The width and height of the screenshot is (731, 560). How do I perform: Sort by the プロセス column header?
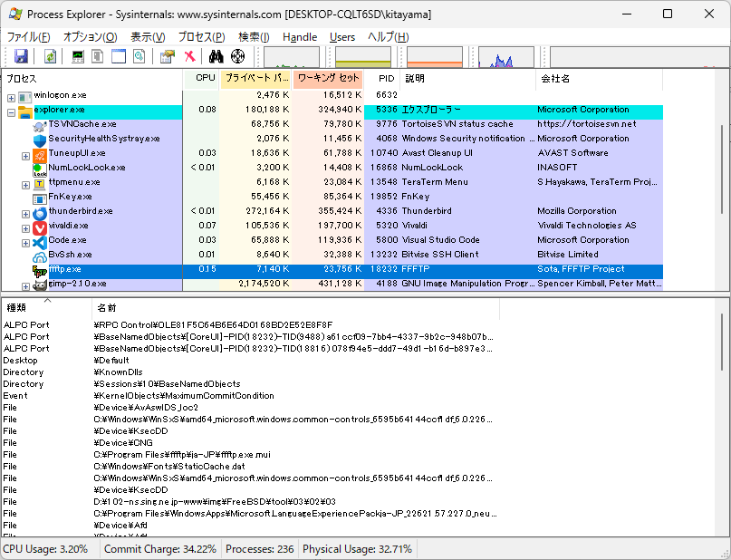tap(92, 78)
